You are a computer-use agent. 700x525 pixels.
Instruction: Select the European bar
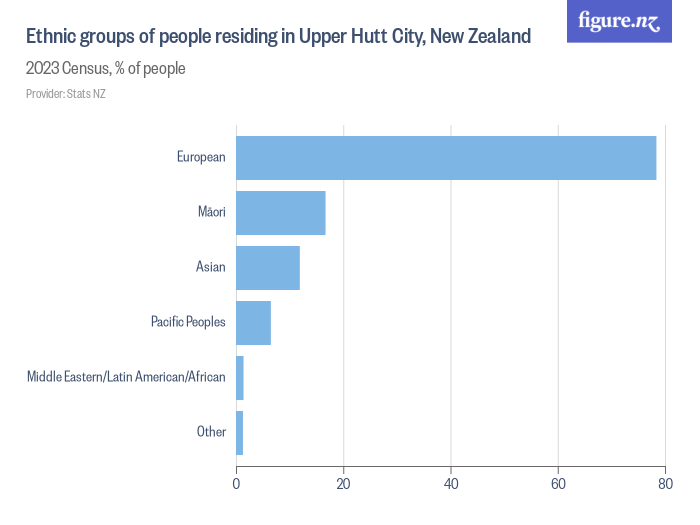[446, 158]
